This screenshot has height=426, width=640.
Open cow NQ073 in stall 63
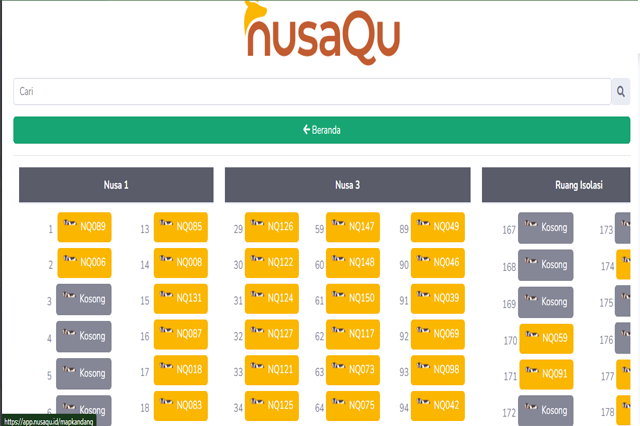point(353,370)
